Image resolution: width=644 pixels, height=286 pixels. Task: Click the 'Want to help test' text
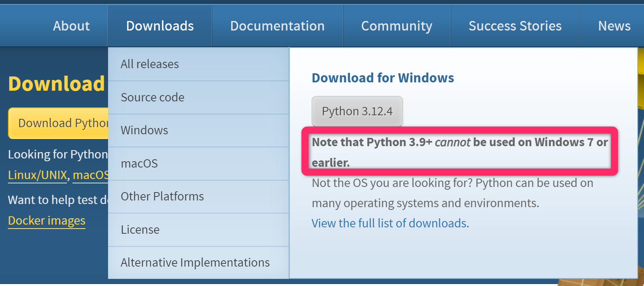pyautogui.click(x=58, y=200)
